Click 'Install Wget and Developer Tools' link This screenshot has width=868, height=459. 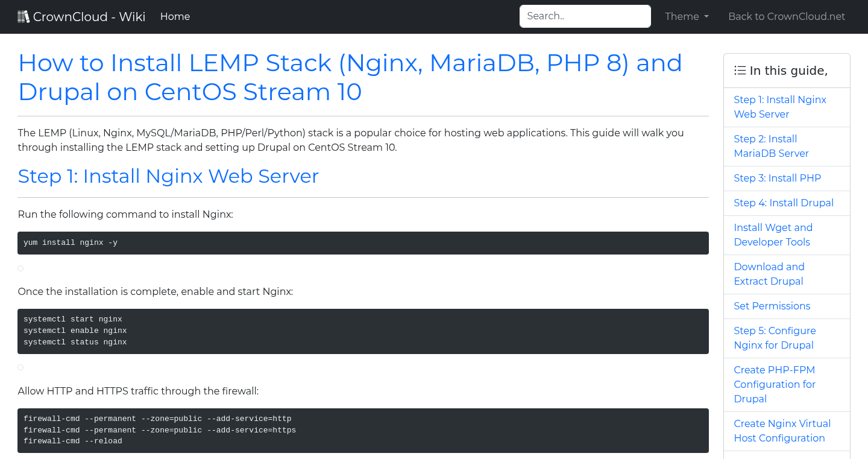773,235
